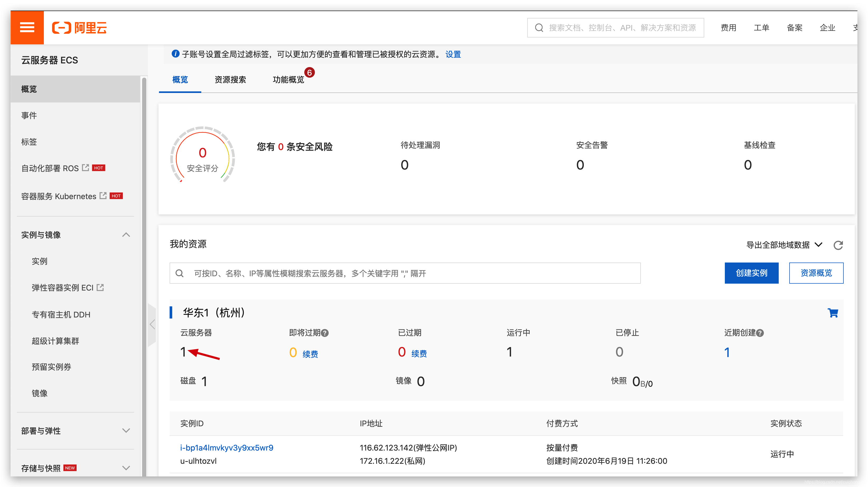Click help icon next to 即将过期
Viewport: 868px width, 487px height.
click(325, 333)
